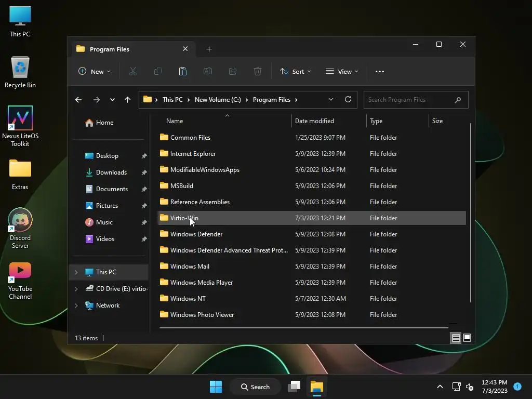Viewport: 532px width, 399px height.
Task: Close the Program Files tab
Action: 185,49
